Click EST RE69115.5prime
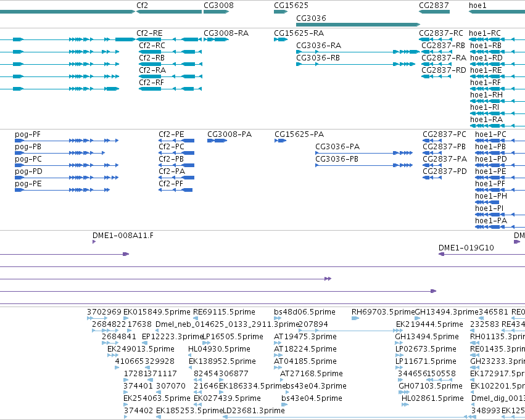This screenshot has height=420, width=525. pos(224,312)
